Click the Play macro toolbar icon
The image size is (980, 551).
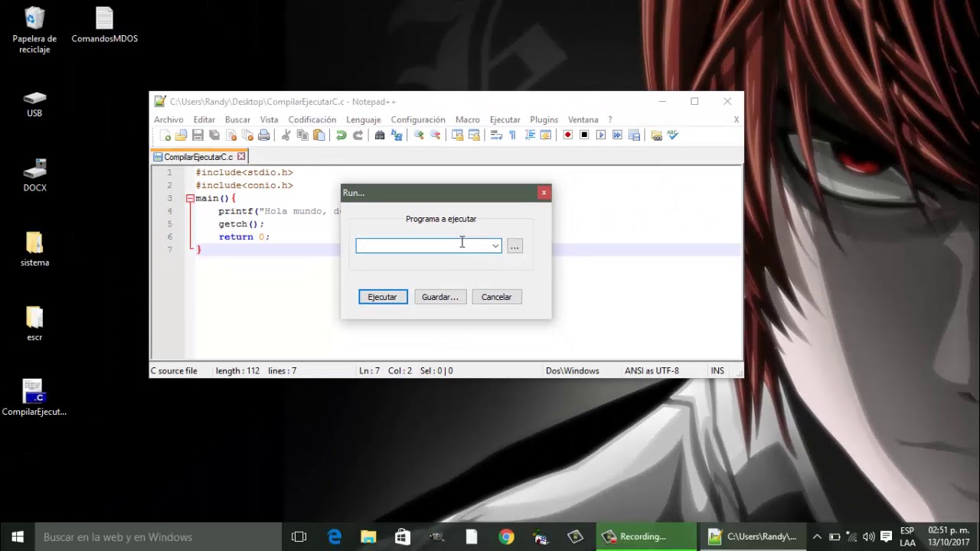click(x=601, y=135)
